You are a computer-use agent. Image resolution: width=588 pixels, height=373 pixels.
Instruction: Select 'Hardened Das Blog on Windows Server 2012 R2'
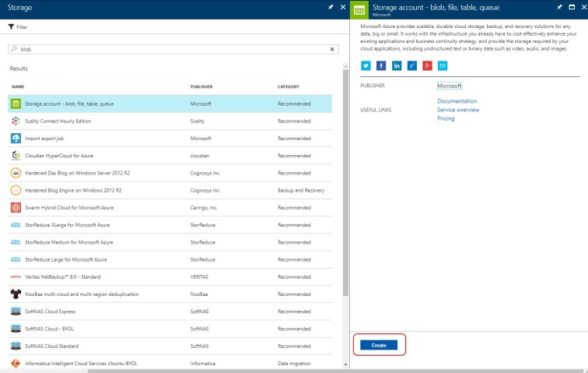77,173
